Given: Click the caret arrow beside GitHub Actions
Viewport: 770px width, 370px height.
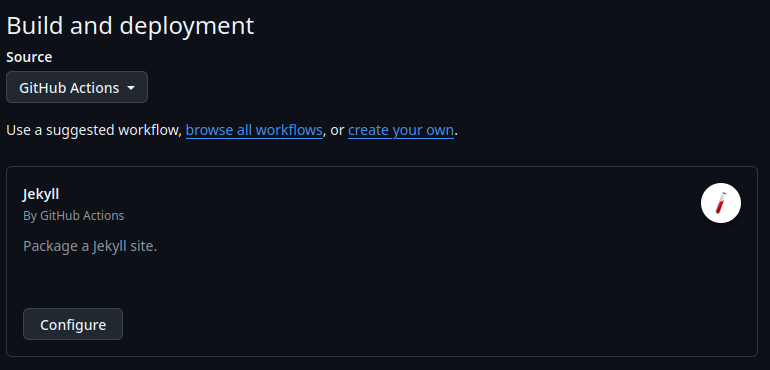Looking at the screenshot, I should click(131, 88).
